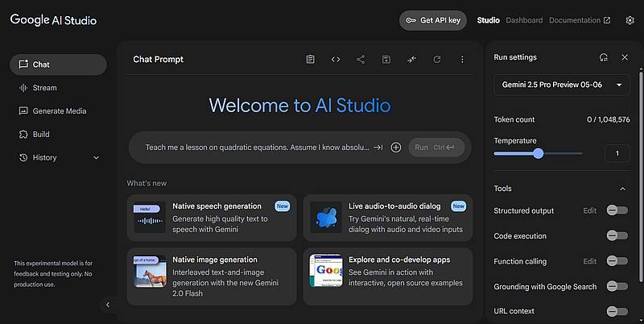
Task: Click the refresh clear chat icon
Action: [x=437, y=60]
